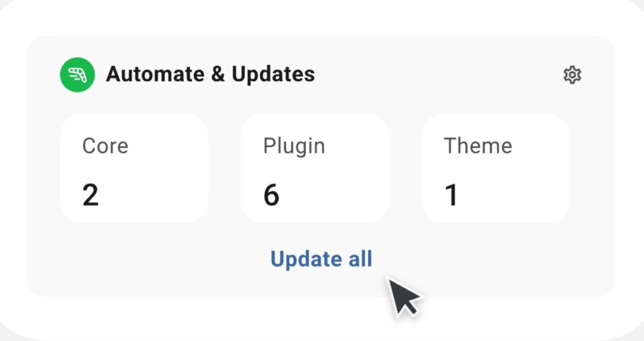
Task: Open the Theme updates card
Action: tap(496, 169)
